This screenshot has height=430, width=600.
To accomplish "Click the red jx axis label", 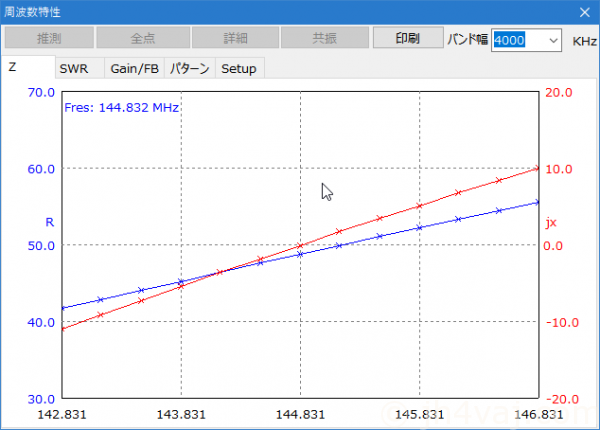I will [550, 223].
